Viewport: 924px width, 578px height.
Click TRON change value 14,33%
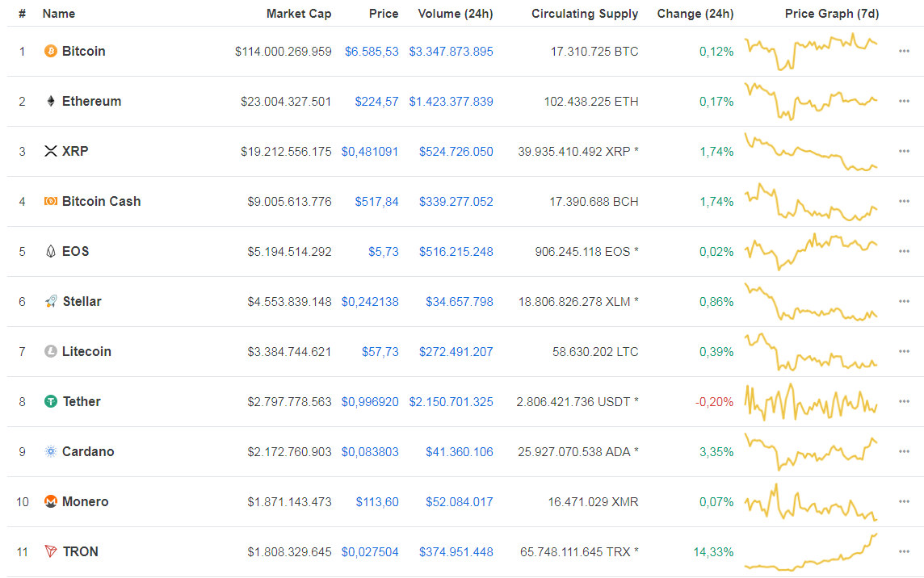[714, 553]
